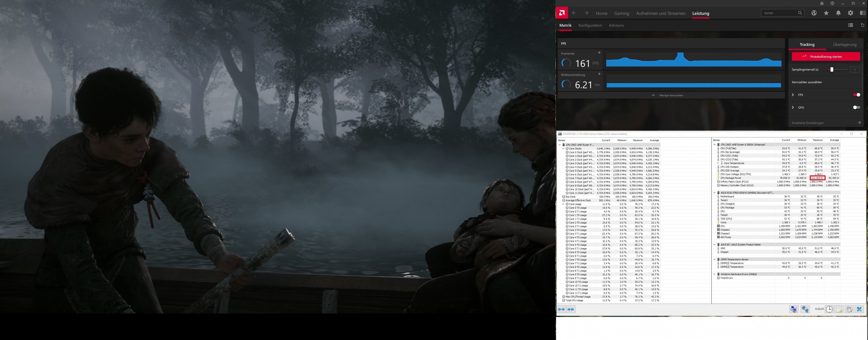
Task: Disable the FPS tracking toggle
Action: [856, 95]
